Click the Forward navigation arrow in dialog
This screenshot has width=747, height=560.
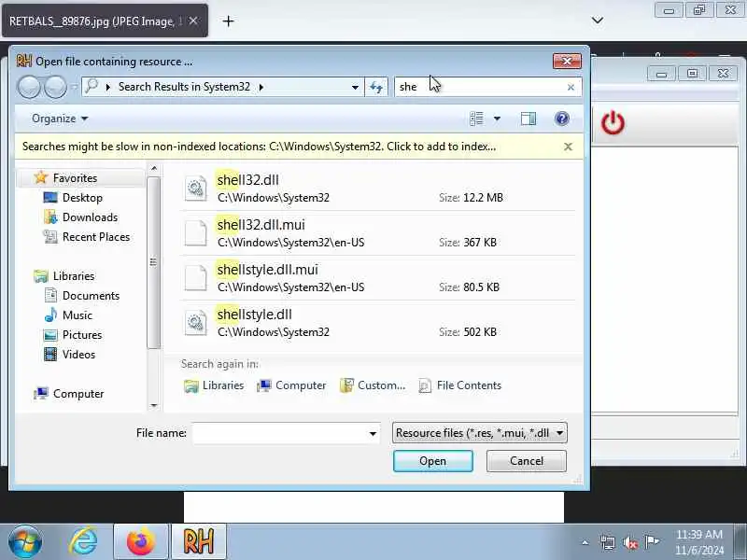coord(56,87)
